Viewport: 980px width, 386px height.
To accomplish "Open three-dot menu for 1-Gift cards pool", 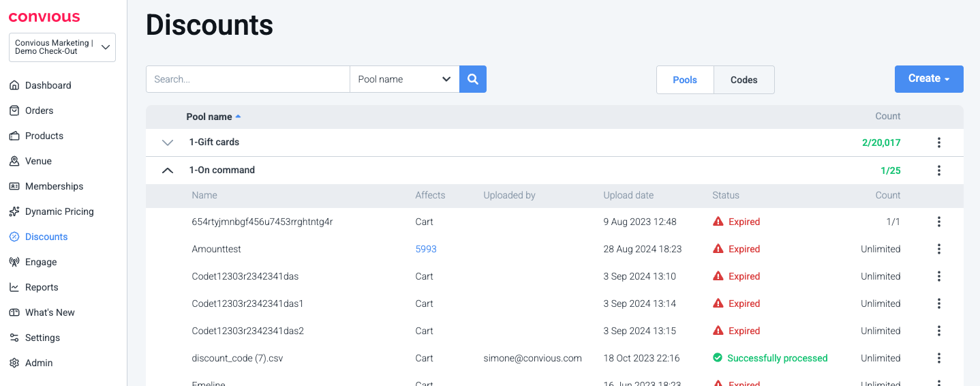I will click(x=938, y=143).
